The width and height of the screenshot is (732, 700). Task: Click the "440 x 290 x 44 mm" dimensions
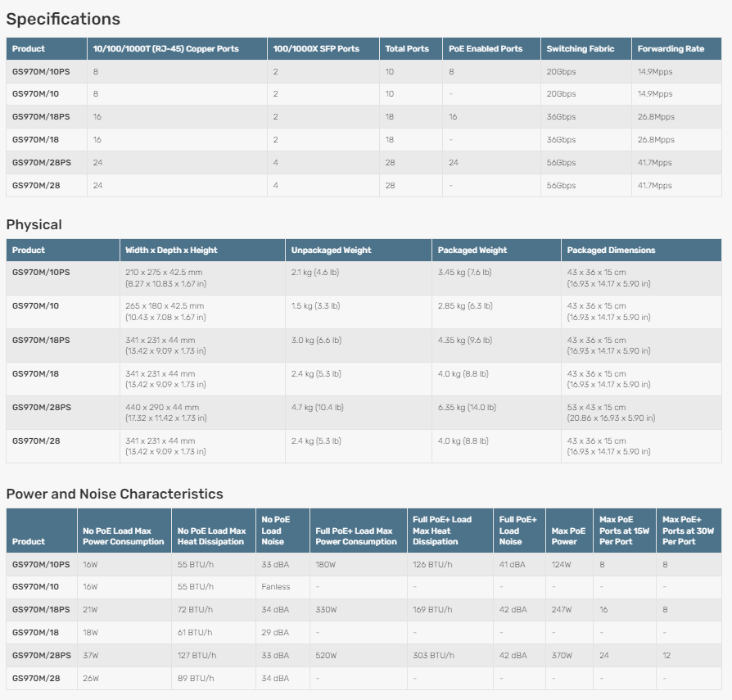pos(162,408)
